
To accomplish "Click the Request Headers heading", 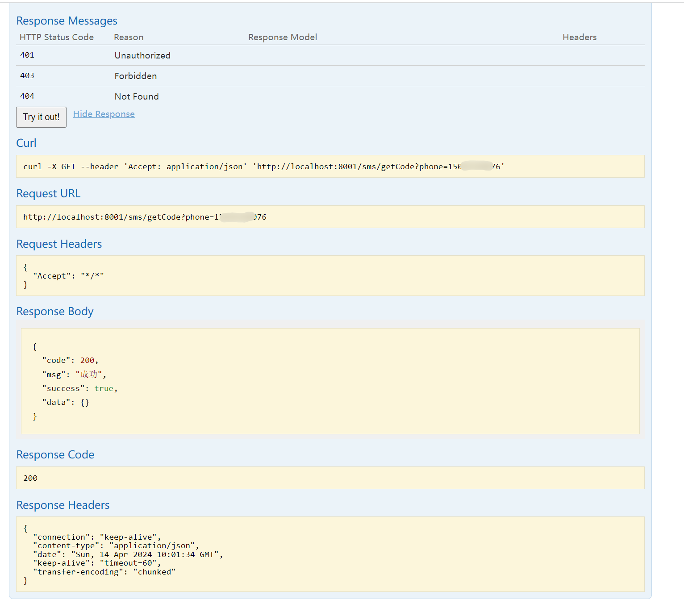I will tap(59, 244).
